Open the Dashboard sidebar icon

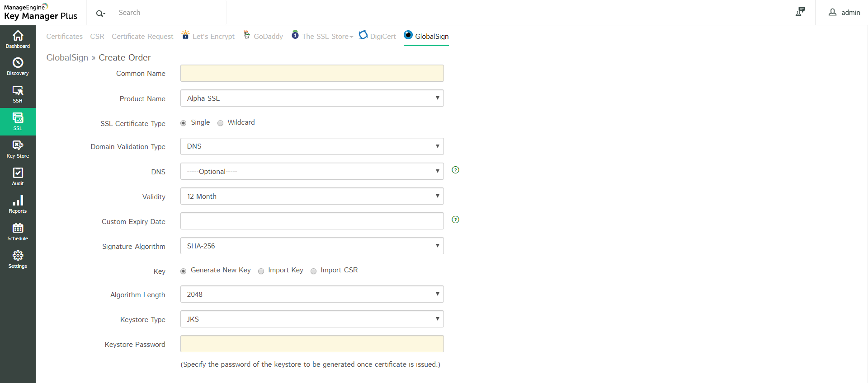(x=18, y=39)
